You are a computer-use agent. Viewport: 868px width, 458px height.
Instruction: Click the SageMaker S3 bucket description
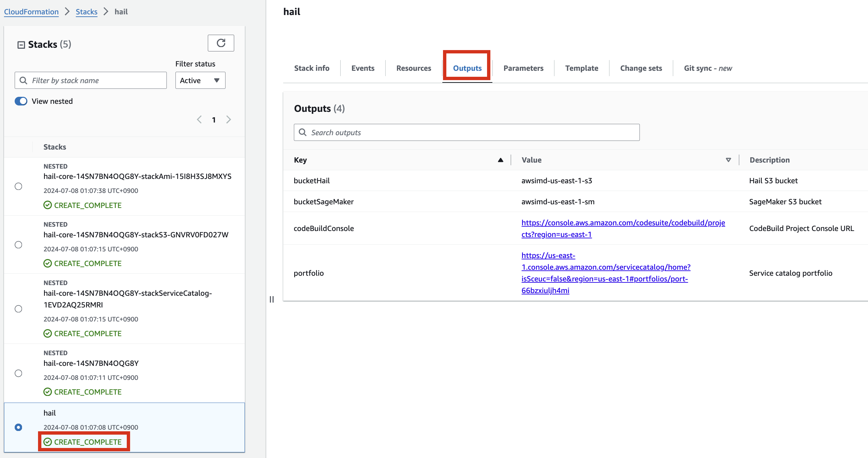pyautogui.click(x=785, y=201)
